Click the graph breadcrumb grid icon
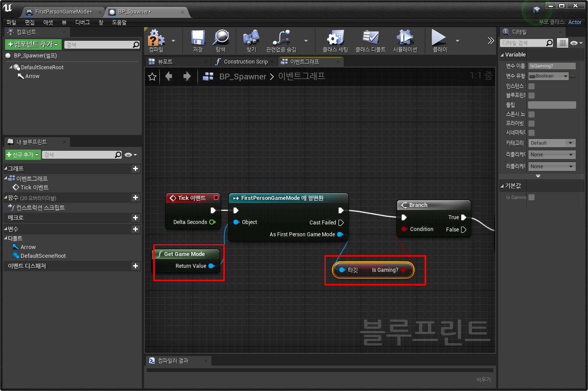This screenshot has width=588, height=391. coord(208,77)
